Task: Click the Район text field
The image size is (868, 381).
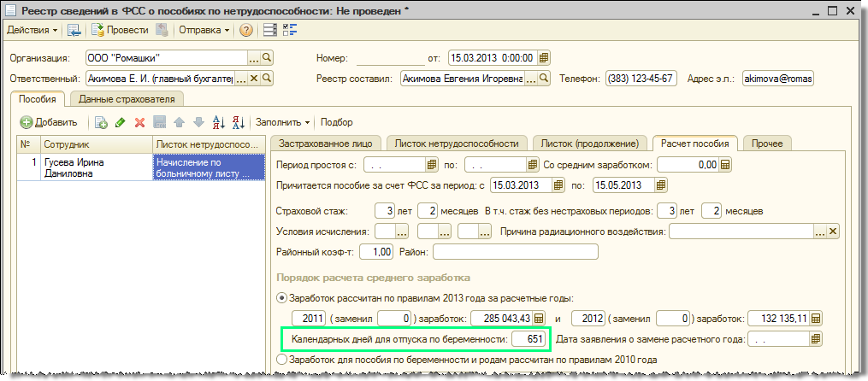Action: tap(516, 252)
